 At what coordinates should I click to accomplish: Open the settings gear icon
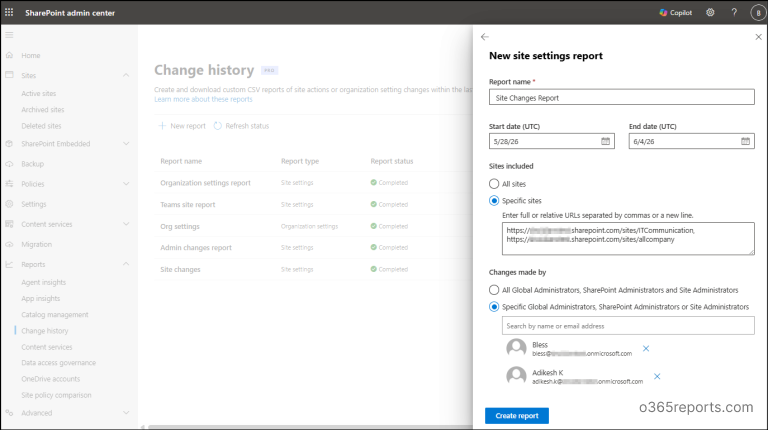click(x=710, y=13)
